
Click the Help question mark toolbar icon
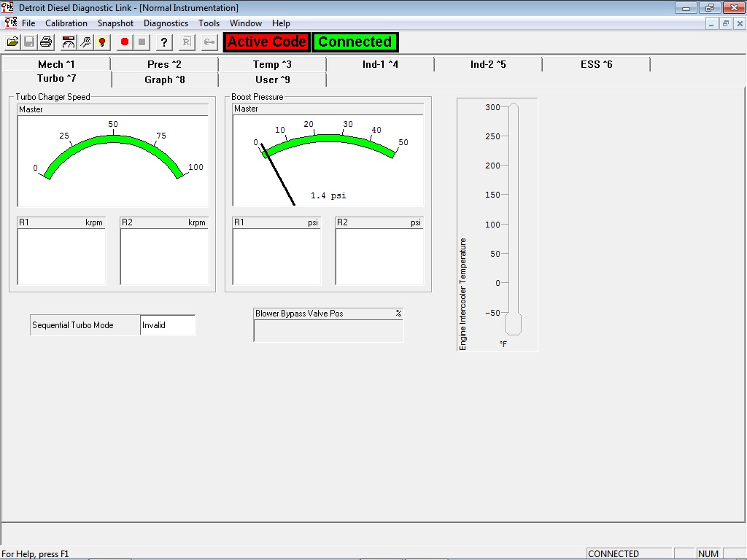tap(163, 42)
